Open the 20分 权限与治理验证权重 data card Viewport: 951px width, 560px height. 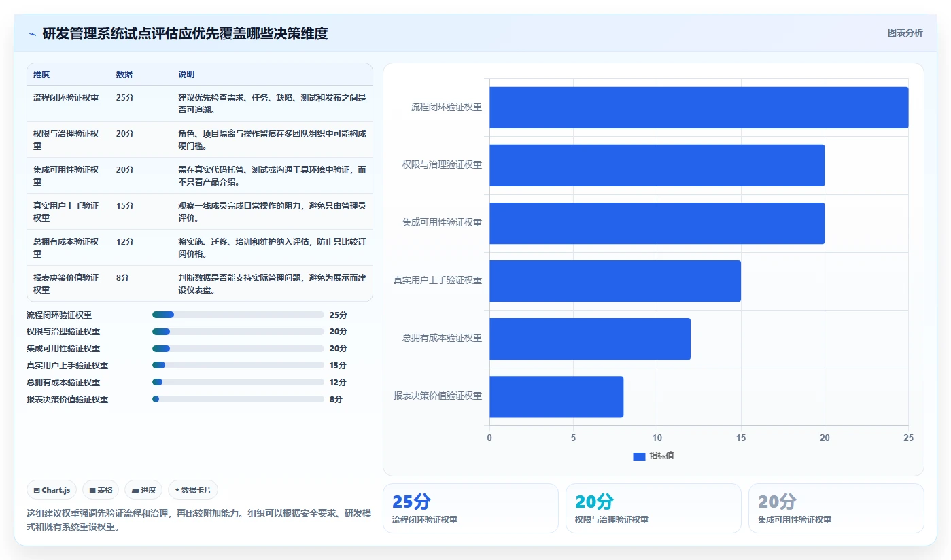[x=653, y=508]
